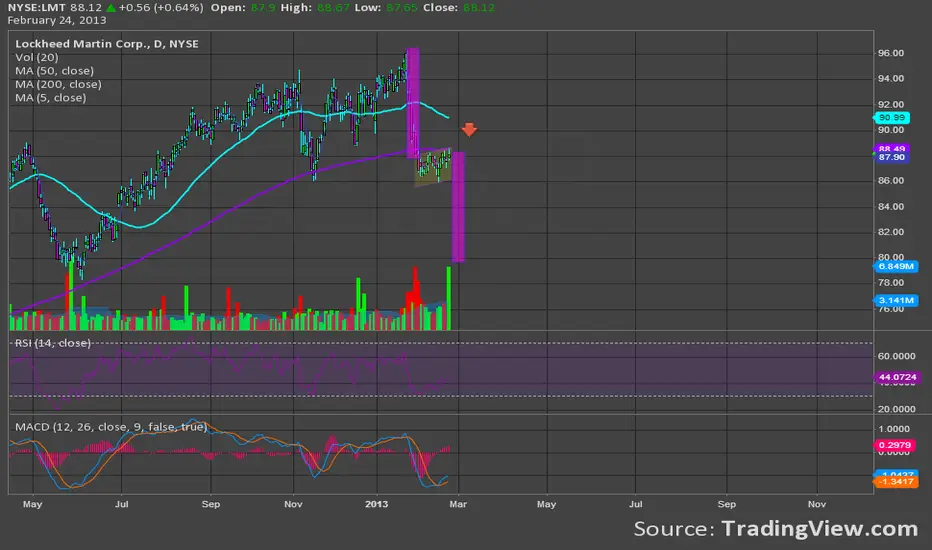The width and height of the screenshot is (932, 550).
Task: Select the MA (200, close) legend
Action: [58, 84]
